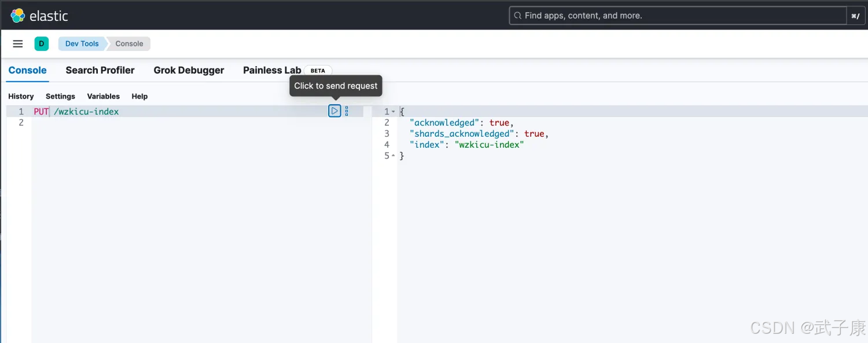Send request with the play icon
The height and width of the screenshot is (343, 868).
pos(334,111)
